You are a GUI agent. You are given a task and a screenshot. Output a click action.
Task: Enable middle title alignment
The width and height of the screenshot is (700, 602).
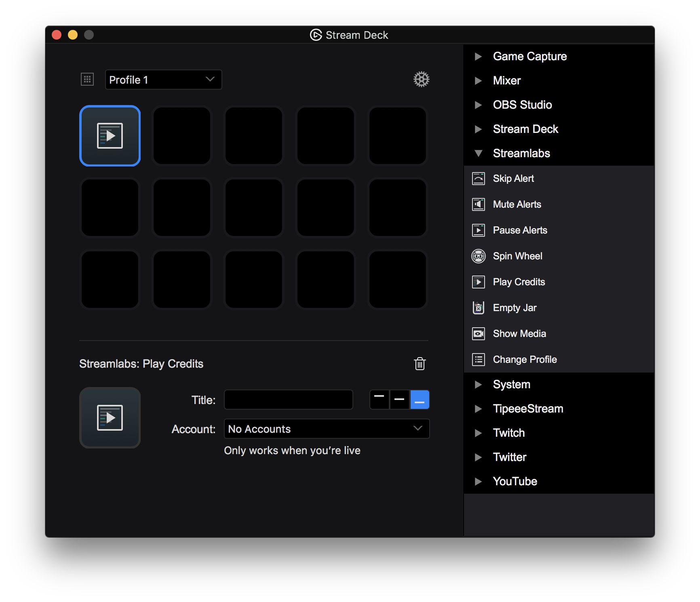[399, 399]
